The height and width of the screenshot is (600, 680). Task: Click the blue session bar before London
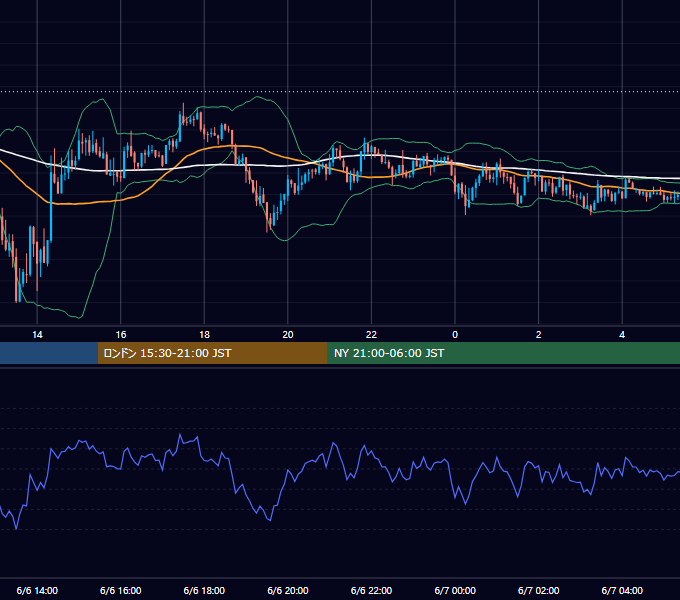coord(49,353)
